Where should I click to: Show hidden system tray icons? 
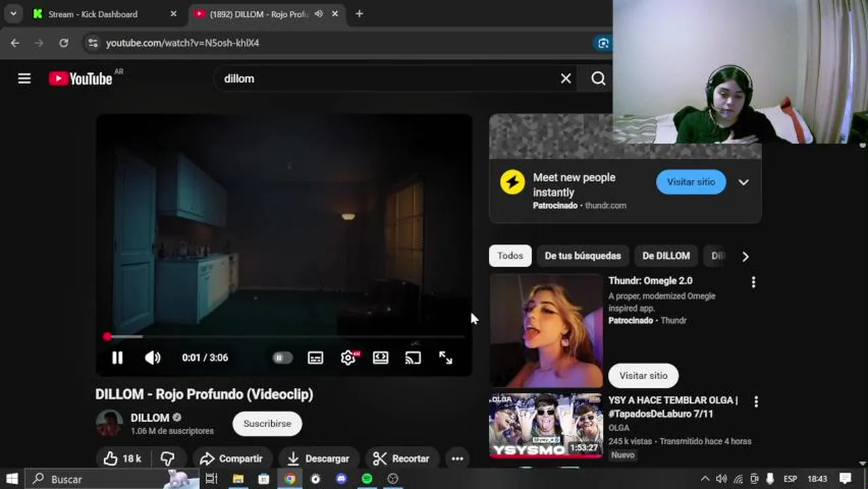(x=705, y=479)
